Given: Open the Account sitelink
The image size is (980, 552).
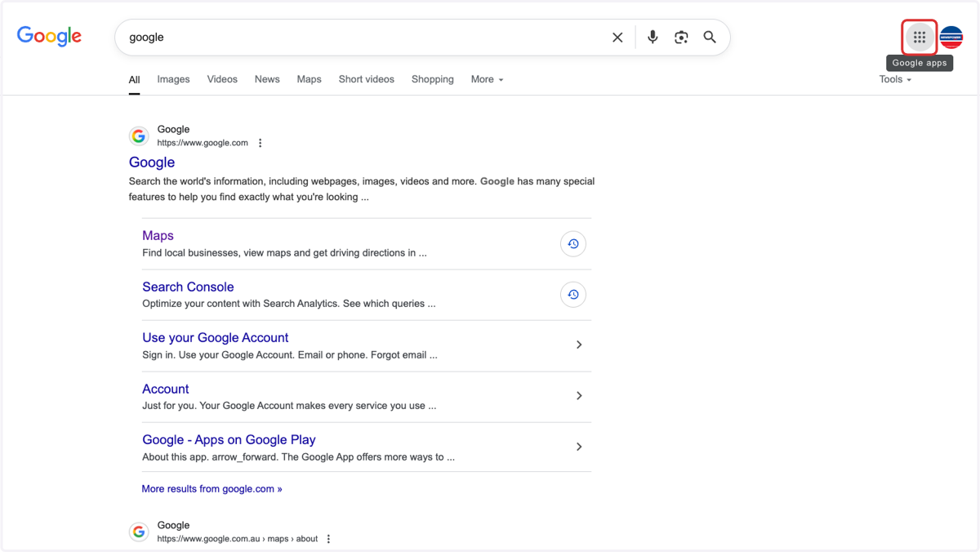Looking at the screenshot, I should (165, 389).
